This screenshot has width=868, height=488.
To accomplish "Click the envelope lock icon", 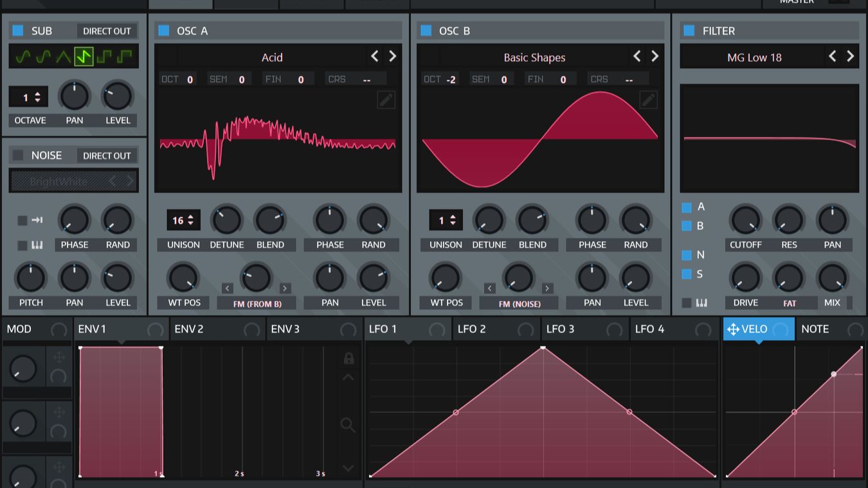I will point(348,358).
